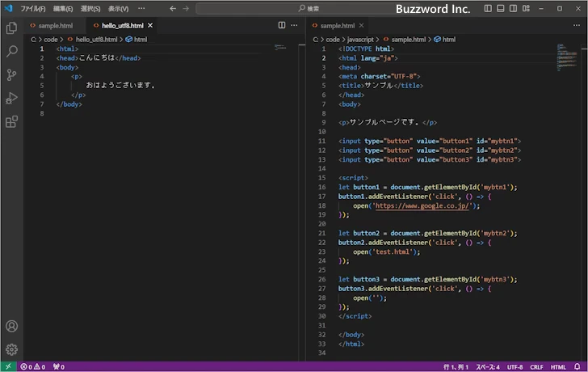Viewport: 588px width, 372px height.
Task: Open the Explorer view in activity bar
Action: tap(11, 27)
